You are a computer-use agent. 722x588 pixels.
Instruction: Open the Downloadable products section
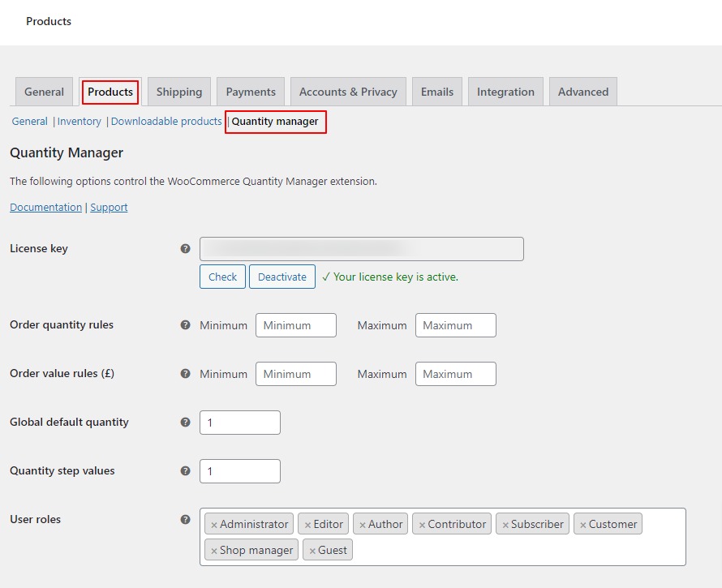165,121
